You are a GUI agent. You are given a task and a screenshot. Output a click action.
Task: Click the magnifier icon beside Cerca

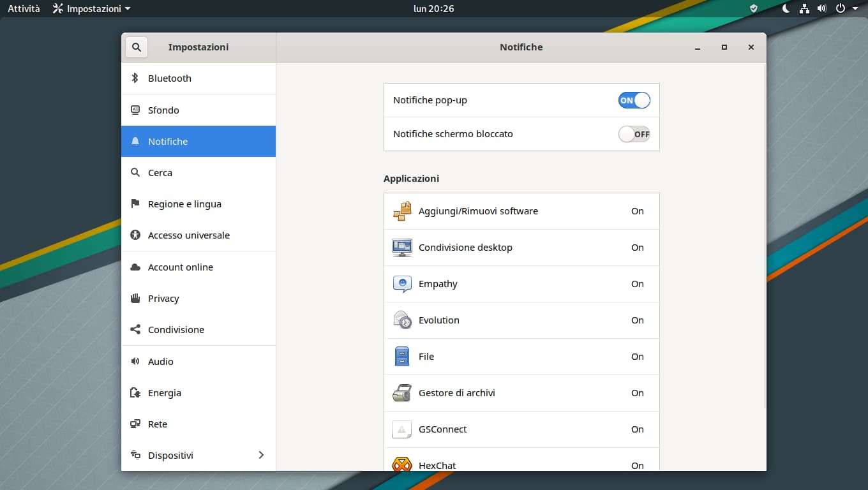tap(135, 172)
